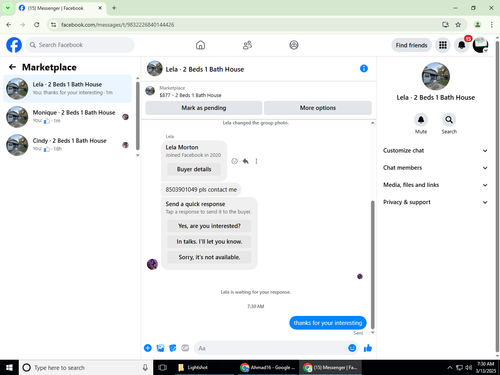Choose a sticker in composer

click(x=173, y=348)
